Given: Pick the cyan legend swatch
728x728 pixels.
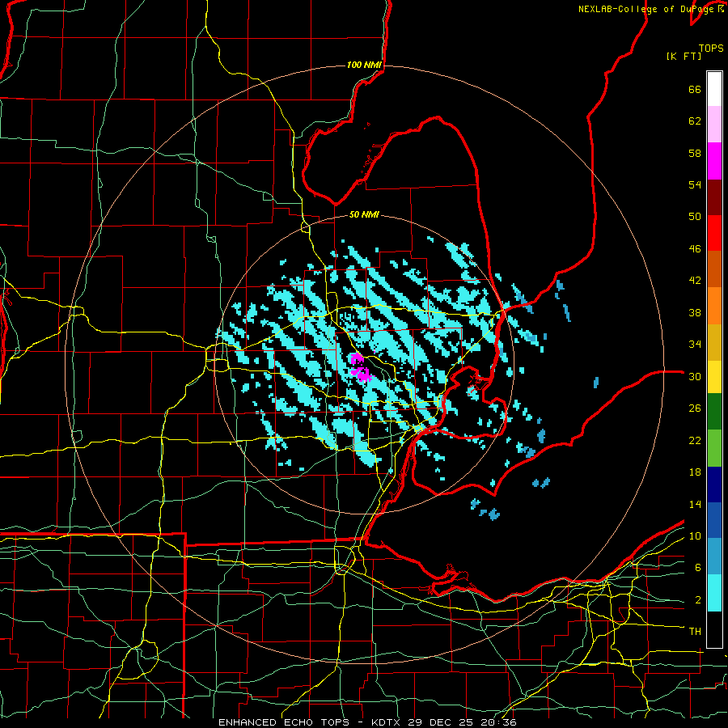Looking at the screenshot, I should pyautogui.click(x=714, y=593).
